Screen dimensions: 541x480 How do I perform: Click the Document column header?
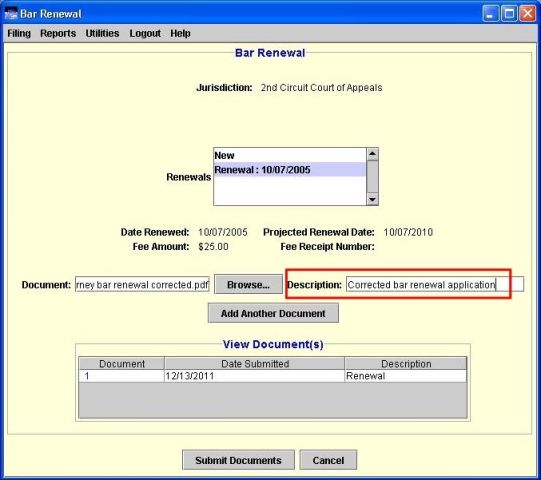pyautogui.click(x=122, y=364)
